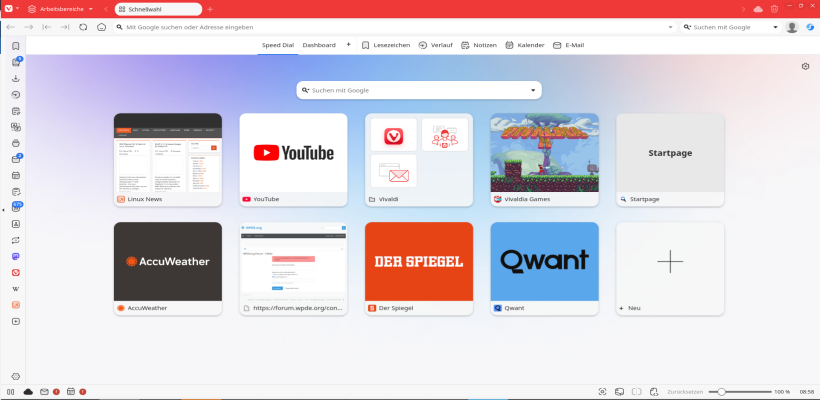This screenshot has width=820, height=400.
Task: Open the Mail panel icon with badge 2
Action: pos(16,159)
